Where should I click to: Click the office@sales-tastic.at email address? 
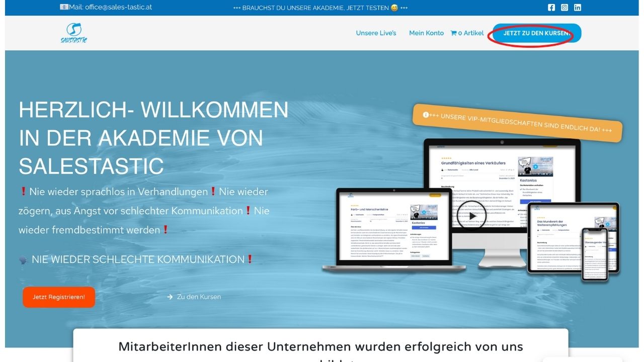[x=118, y=7]
